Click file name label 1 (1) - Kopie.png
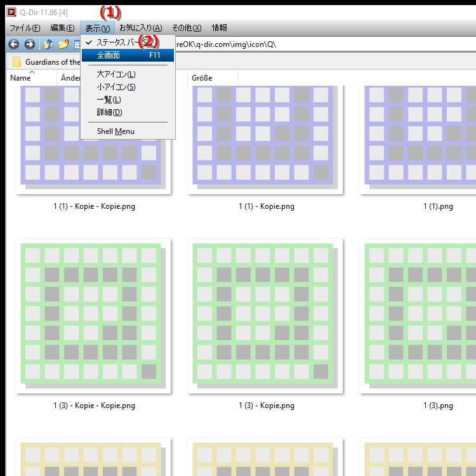This screenshot has width=476, height=476. tap(266, 206)
